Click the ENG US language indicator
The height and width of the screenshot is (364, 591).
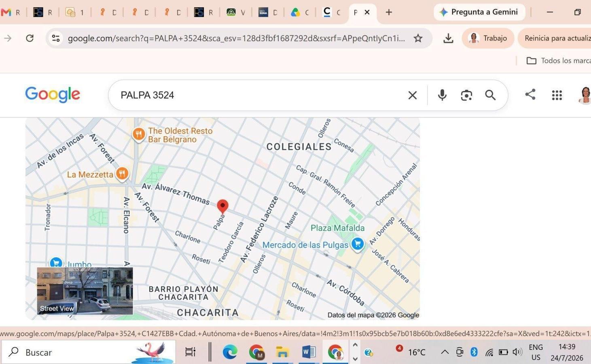[x=536, y=352]
